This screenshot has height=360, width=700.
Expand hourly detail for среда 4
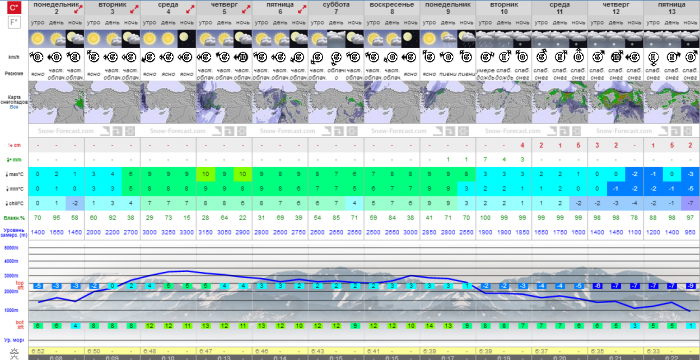click(191, 8)
